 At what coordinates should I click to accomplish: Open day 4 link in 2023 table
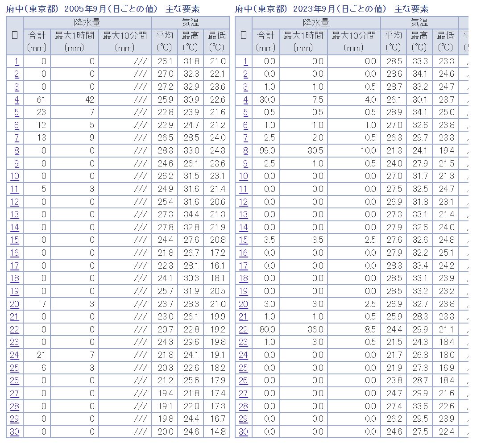(x=245, y=100)
